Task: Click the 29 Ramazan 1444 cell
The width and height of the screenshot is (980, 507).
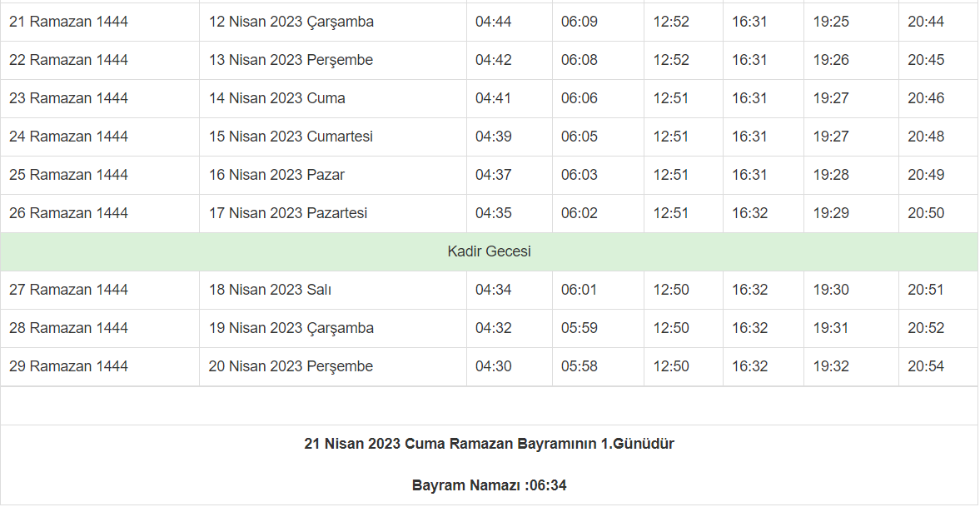Action: pyautogui.click(x=69, y=366)
